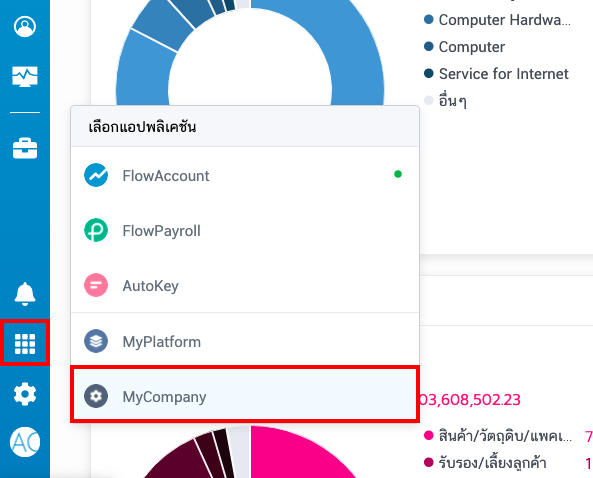Click the pink สินค้า/วัตถุดิบ legend dot
593x478 pixels.
(428, 435)
